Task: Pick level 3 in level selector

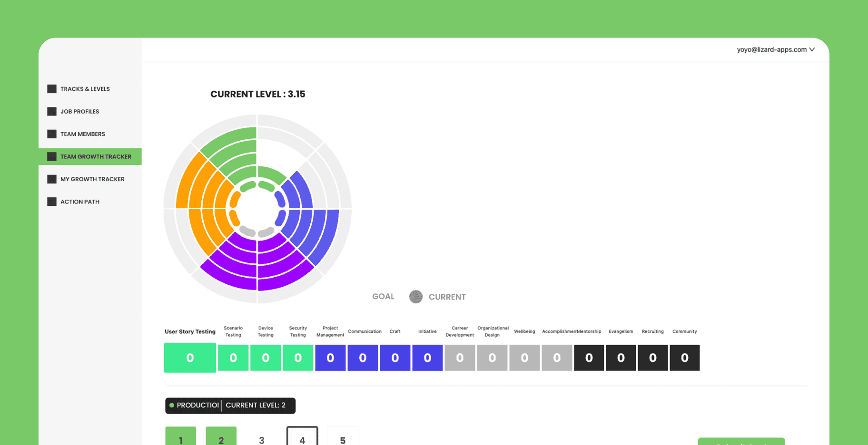Action: (262, 439)
